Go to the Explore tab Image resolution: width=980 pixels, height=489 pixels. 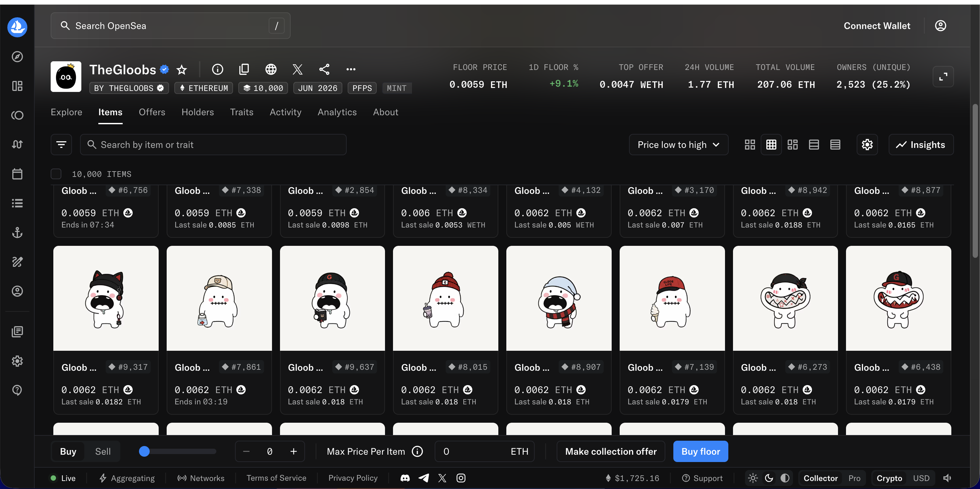(x=66, y=112)
